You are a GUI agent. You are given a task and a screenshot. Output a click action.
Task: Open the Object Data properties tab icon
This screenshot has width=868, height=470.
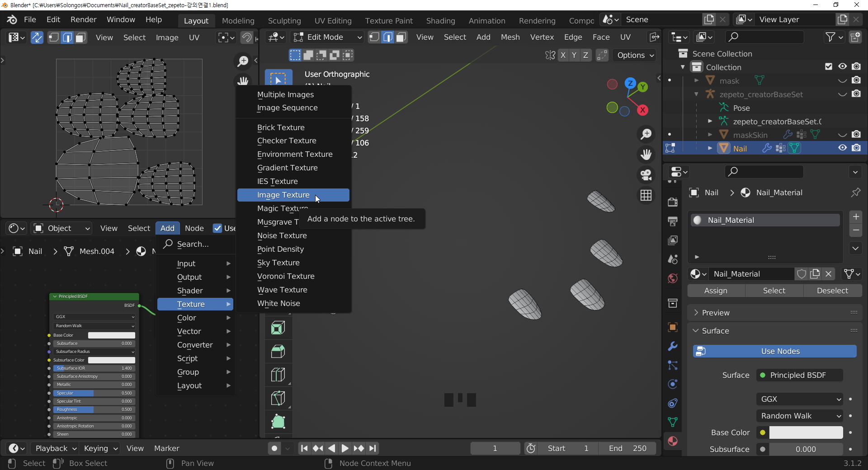tap(673, 422)
